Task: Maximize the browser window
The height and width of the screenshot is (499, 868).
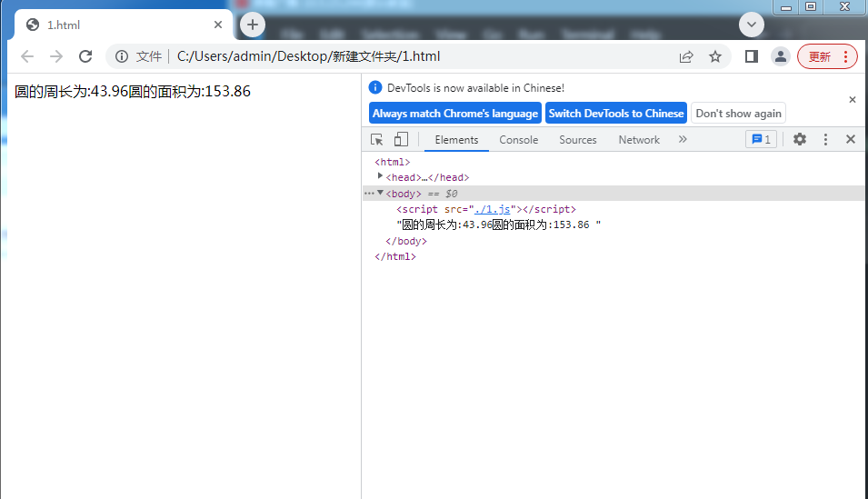Action: (811, 6)
